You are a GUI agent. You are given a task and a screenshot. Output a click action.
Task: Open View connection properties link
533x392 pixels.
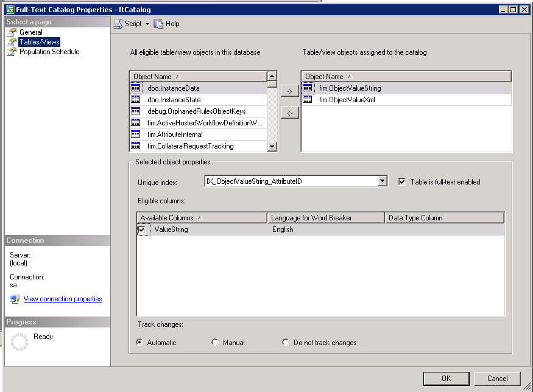[63, 299]
